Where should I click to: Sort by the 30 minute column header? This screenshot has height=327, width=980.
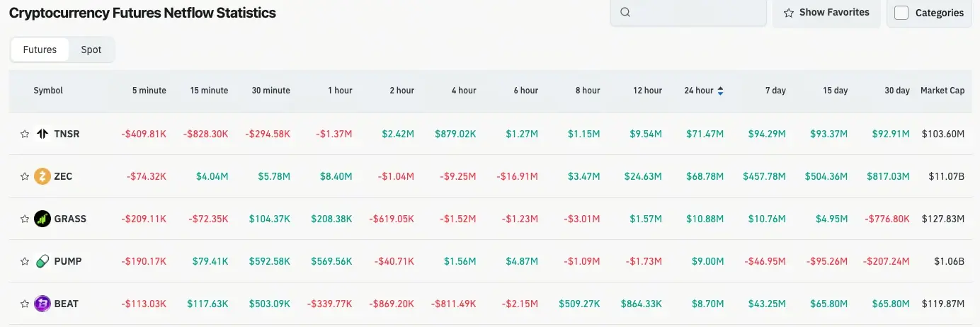(x=270, y=91)
